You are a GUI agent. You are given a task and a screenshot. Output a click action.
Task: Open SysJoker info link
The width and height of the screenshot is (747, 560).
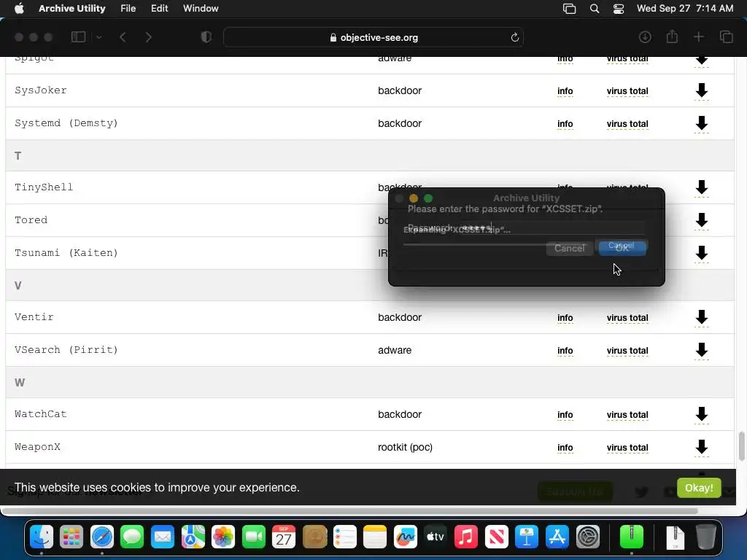point(565,91)
